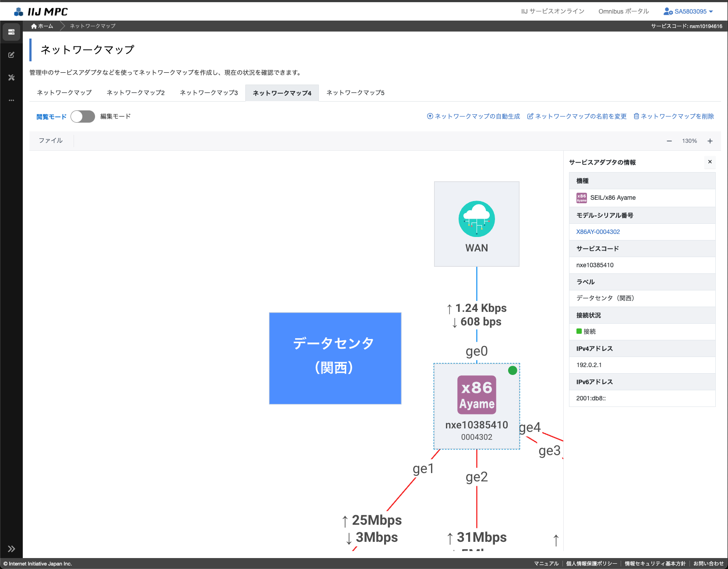Viewport: 728px width, 569px height.
Task: Close the service adapter info panel
Action: tap(710, 162)
